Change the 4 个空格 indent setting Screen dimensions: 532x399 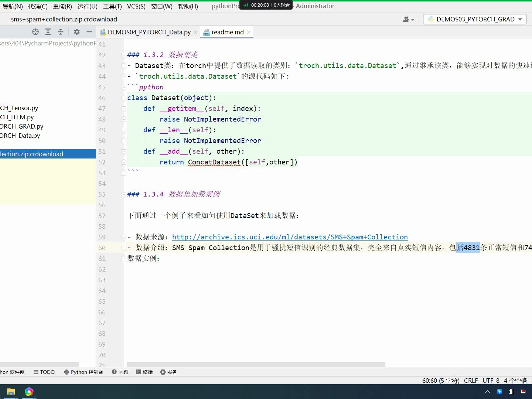[x=515, y=381]
